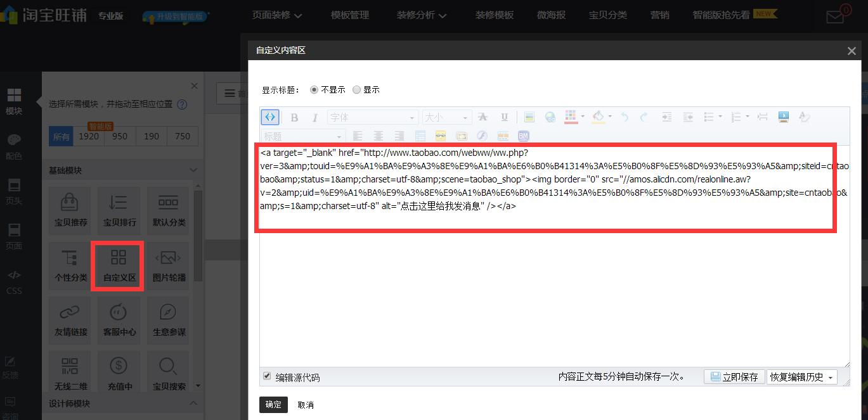Image resolution: width=868 pixels, height=420 pixels.
Task: Open the 字体 font dropdown
Action: click(373, 117)
